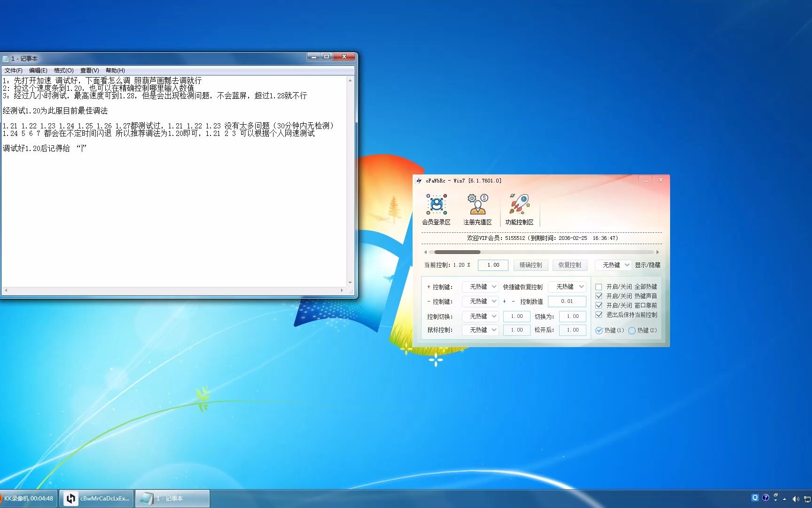Select the 热键 (1) radio option

click(x=599, y=331)
